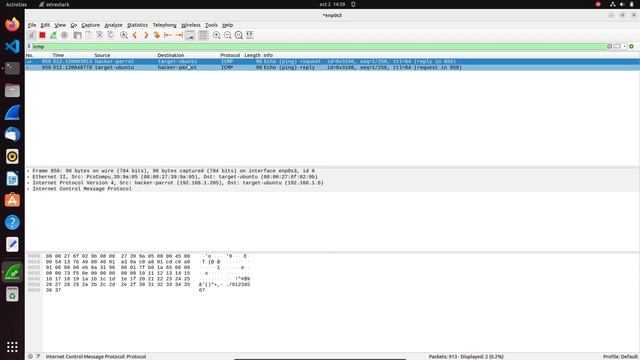Toggle auto-scroll during live capture
Screen dimensions: 640x360
190,35
